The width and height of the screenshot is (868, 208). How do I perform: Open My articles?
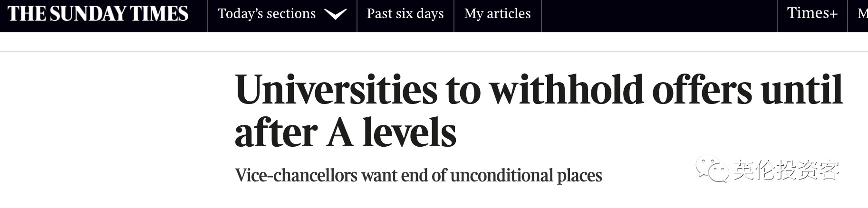[x=497, y=14]
